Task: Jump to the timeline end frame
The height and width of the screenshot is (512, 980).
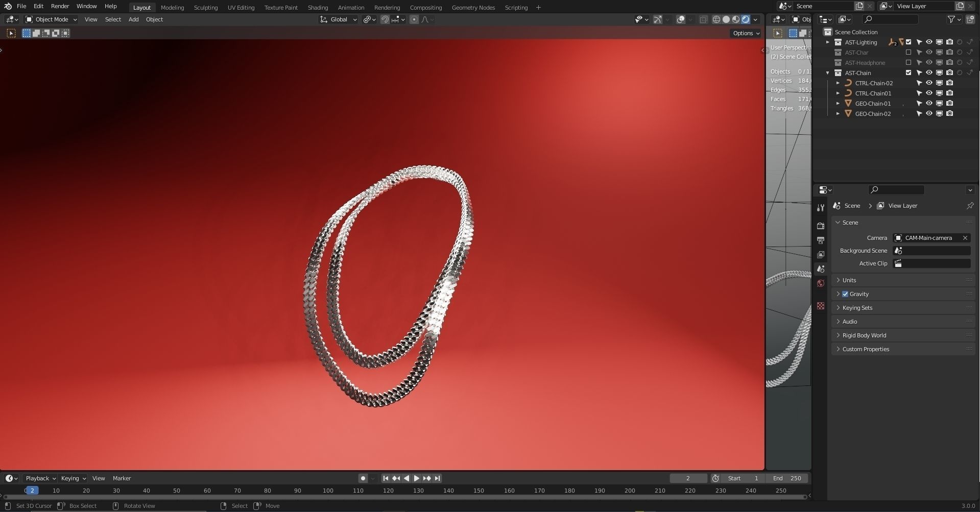Action: click(437, 478)
